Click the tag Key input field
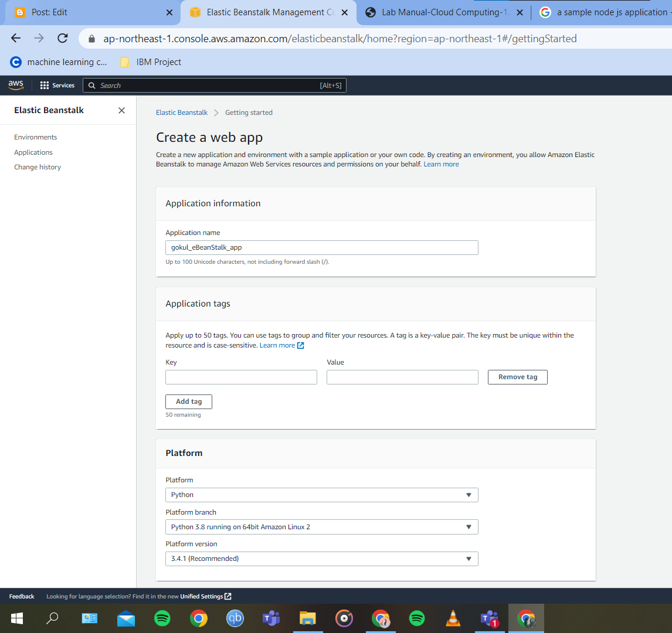This screenshot has height=633, width=672. pos(241,377)
